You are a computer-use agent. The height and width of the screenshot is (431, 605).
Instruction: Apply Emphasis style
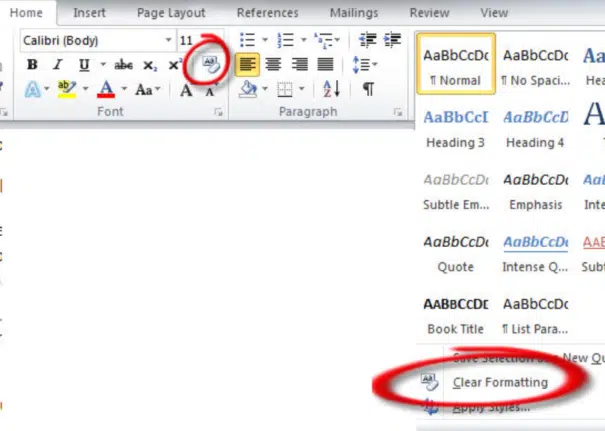(x=536, y=191)
